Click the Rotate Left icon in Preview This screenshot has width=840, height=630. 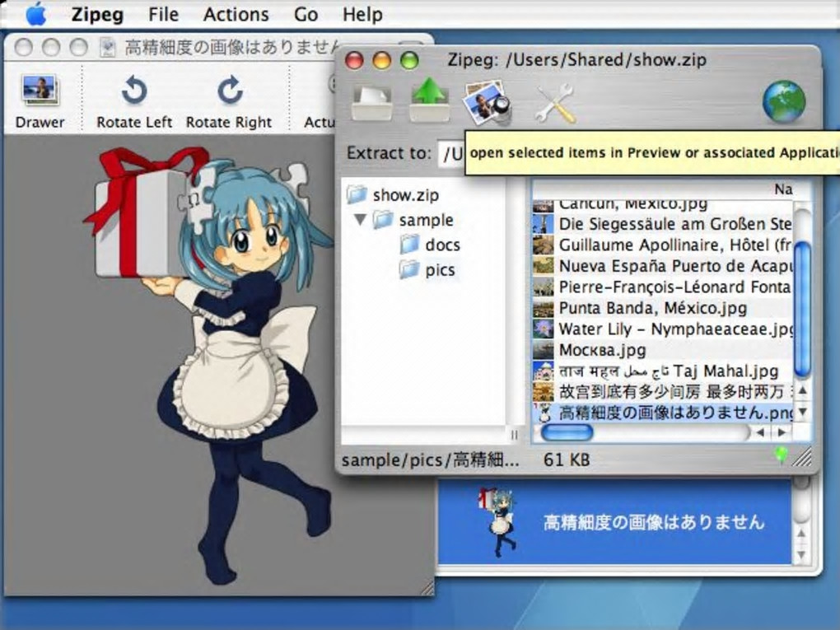(134, 90)
